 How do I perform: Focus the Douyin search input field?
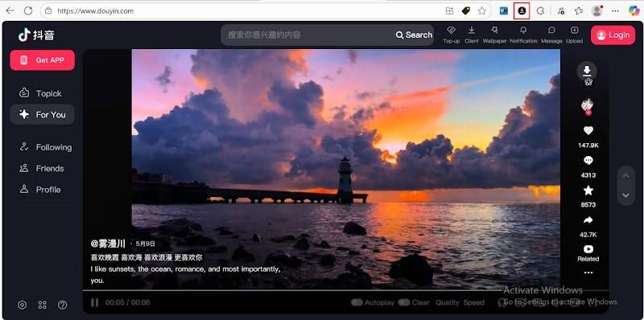pos(308,35)
